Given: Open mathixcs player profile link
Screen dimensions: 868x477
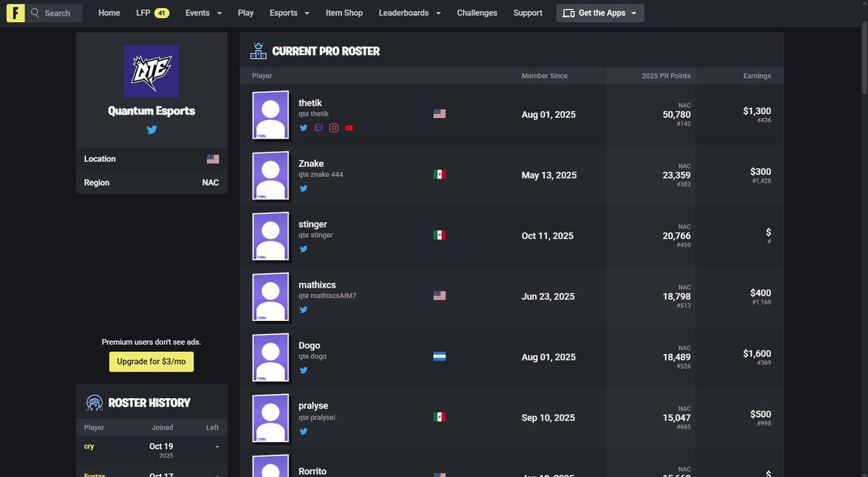Looking at the screenshot, I should click(x=318, y=285).
